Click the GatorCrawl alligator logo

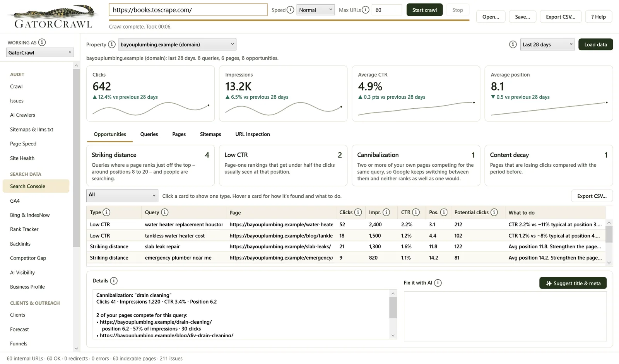[x=54, y=16]
